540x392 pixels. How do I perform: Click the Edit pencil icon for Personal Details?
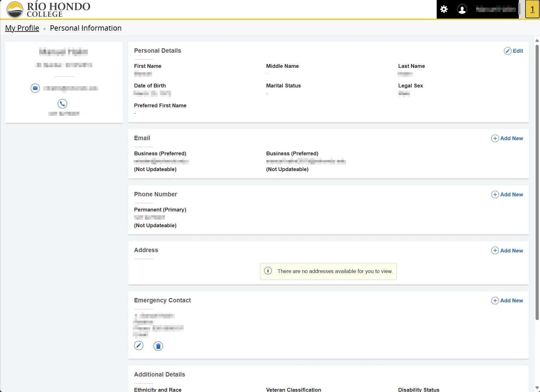[507, 51]
